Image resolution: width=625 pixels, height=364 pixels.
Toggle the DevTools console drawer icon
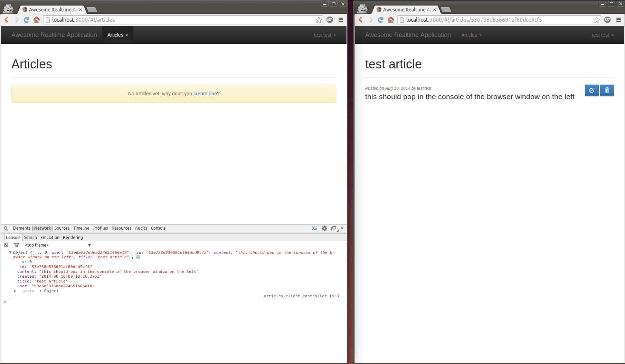coord(314,228)
